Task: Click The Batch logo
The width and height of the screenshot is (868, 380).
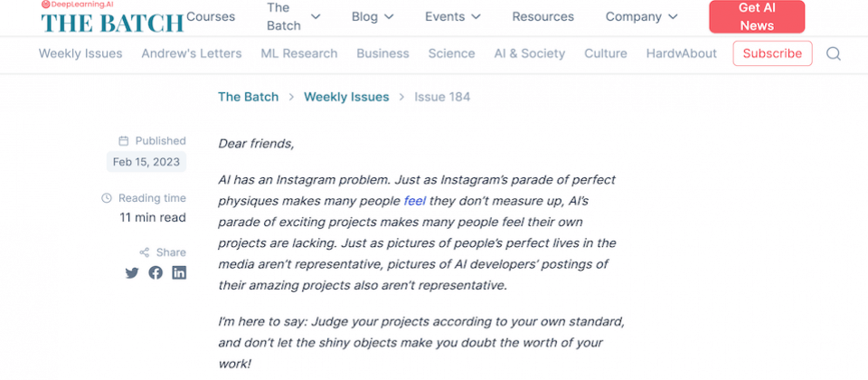Action: click(x=112, y=23)
